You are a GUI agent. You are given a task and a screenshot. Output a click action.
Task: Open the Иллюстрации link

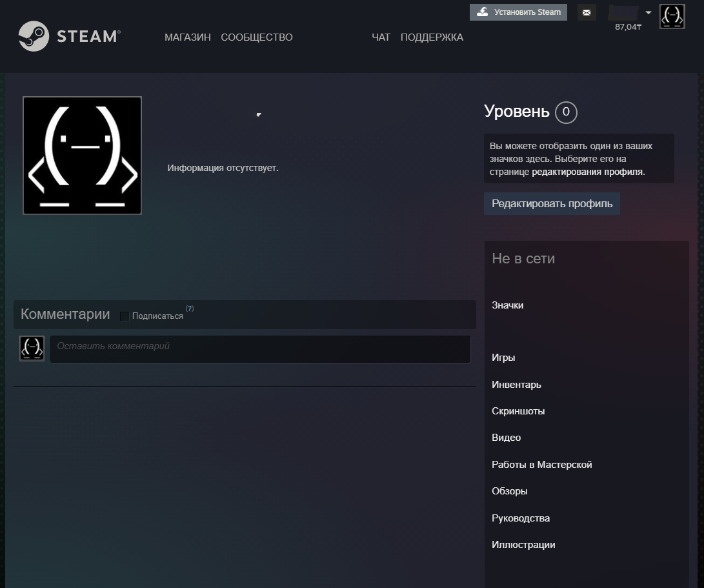[523, 544]
